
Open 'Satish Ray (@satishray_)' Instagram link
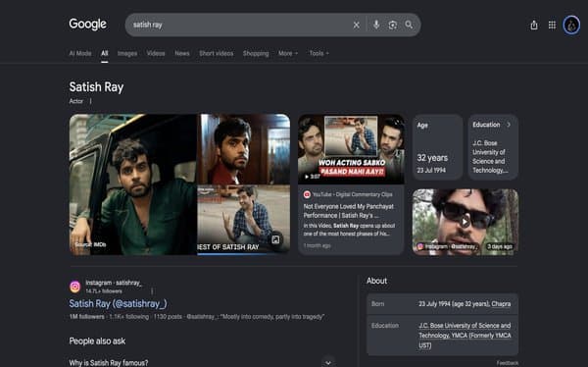click(x=119, y=304)
